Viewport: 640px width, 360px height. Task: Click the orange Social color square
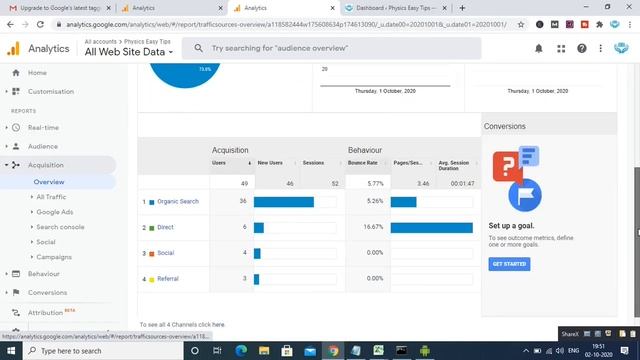click(152, 253)
